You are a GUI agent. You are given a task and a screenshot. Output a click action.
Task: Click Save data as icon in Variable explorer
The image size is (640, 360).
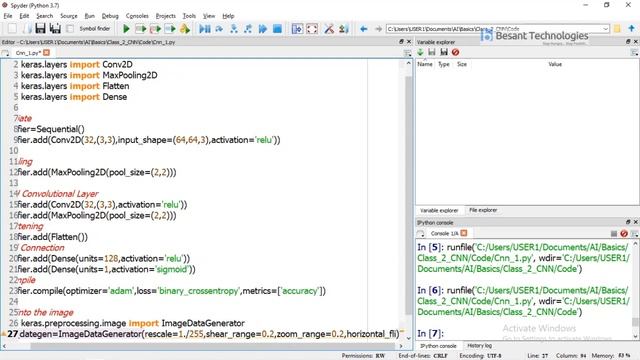[x=444, y=52]
